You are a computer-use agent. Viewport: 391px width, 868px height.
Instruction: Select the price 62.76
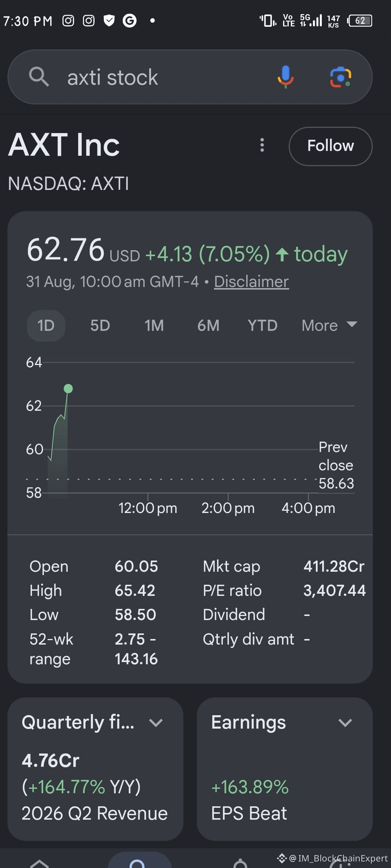pyautogui.click(x=65, y=250)
